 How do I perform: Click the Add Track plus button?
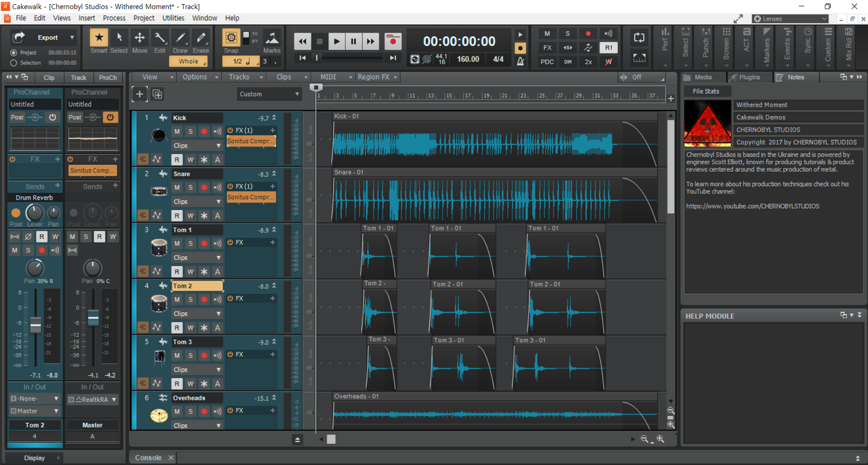click(140, 94)
